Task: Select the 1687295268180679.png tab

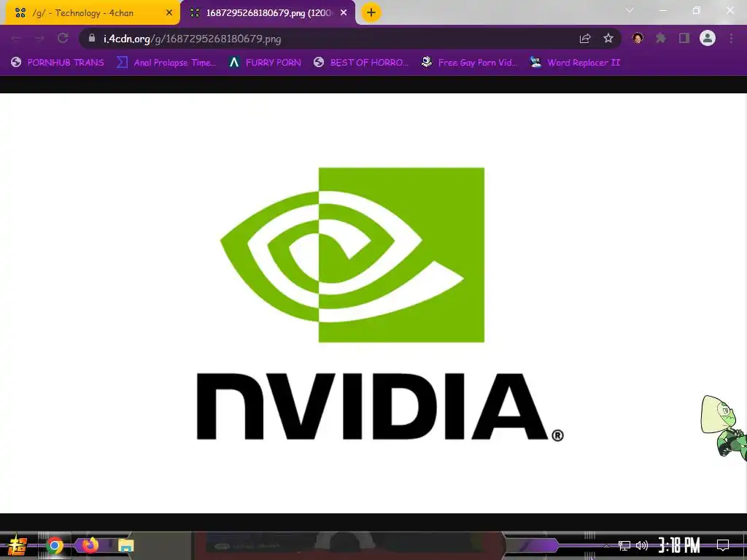Action: [x=268, y=13]
